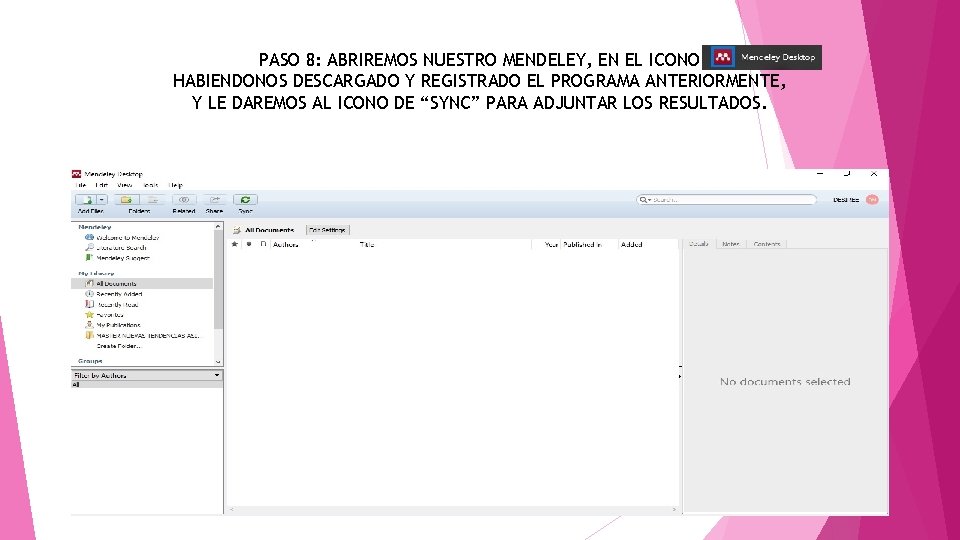Select Recently Read in sidebar
Screen dimensions: 960x540
[x=117, y=304]
